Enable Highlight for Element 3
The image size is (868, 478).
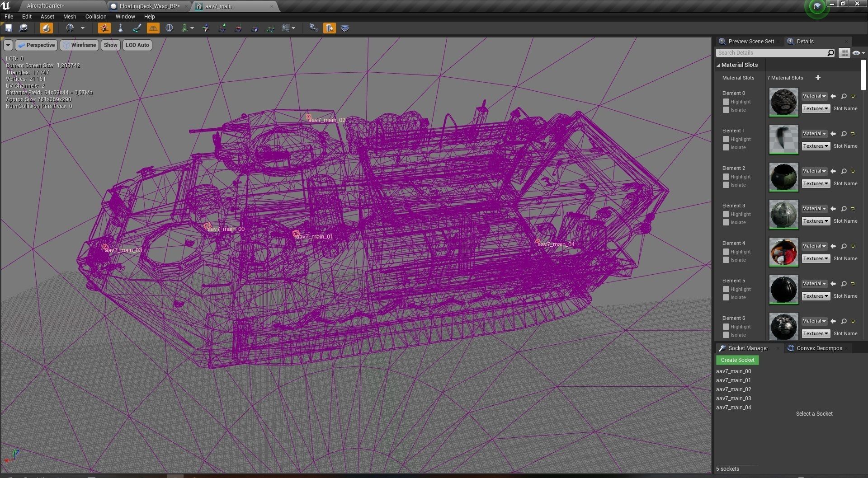pos(726,214)
